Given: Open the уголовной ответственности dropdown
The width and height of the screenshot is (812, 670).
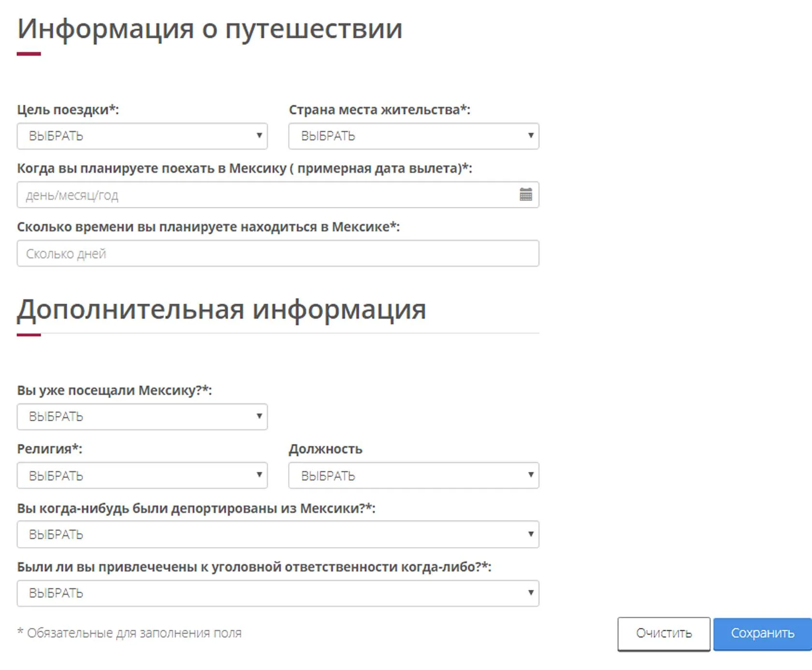Looking at the screenshot, I should point(278,593).
